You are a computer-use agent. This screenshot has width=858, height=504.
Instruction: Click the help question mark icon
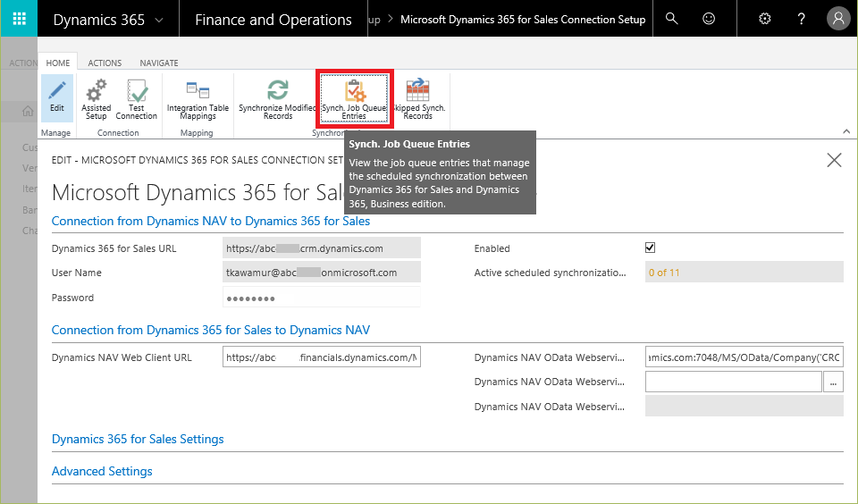coord(802,19)
